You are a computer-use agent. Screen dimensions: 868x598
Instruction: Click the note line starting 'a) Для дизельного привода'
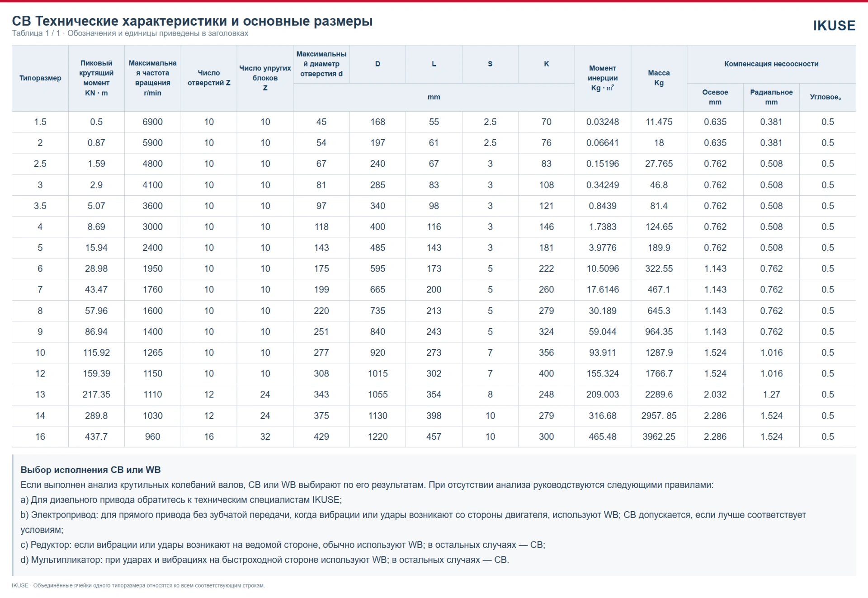point(181,500)
